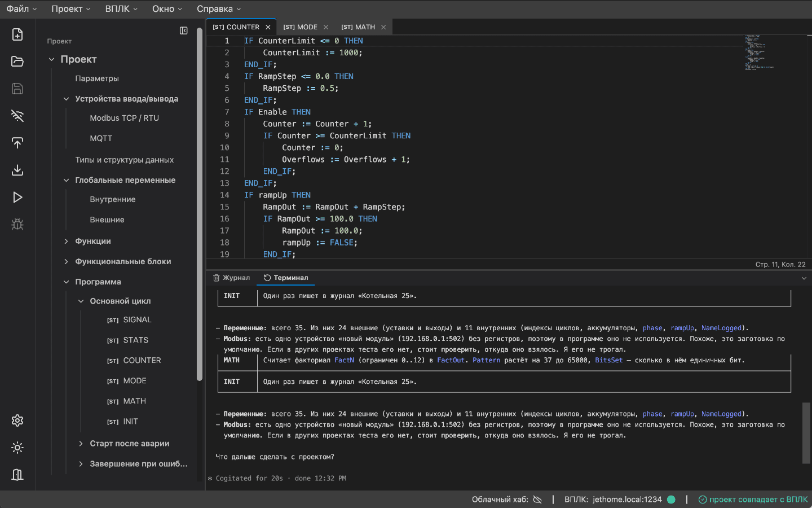The height and width of the screenshot is (508, 812).
Task: Start the program with the play icon
Action: click(17, 197)
